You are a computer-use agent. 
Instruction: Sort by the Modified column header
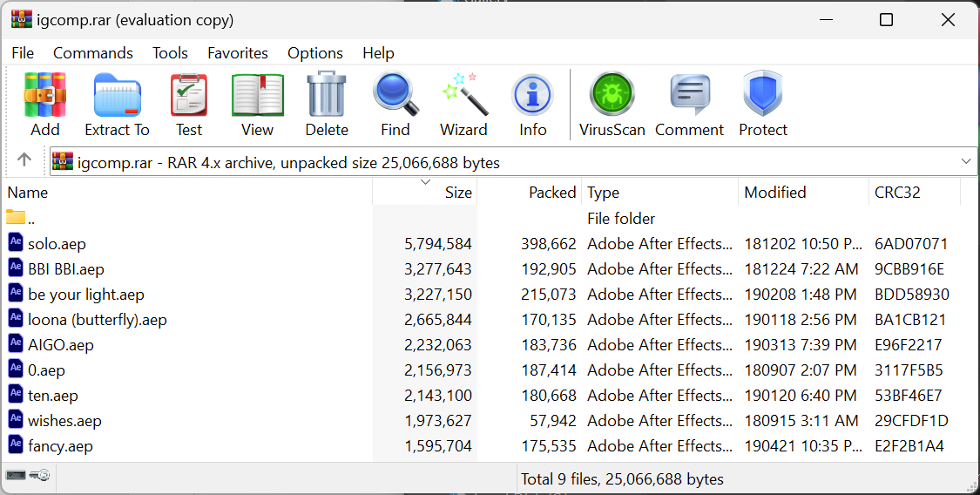[803, 193]
